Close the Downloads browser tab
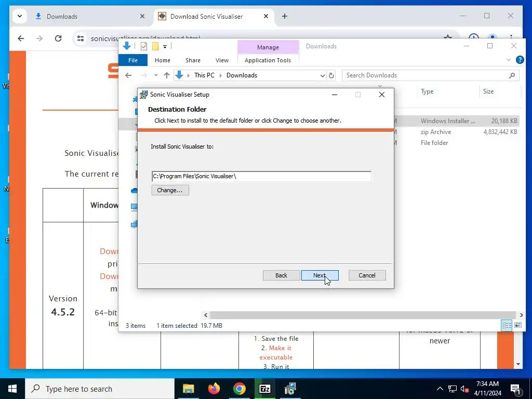Viewport: 532px width, 399px height. (142, 16)
